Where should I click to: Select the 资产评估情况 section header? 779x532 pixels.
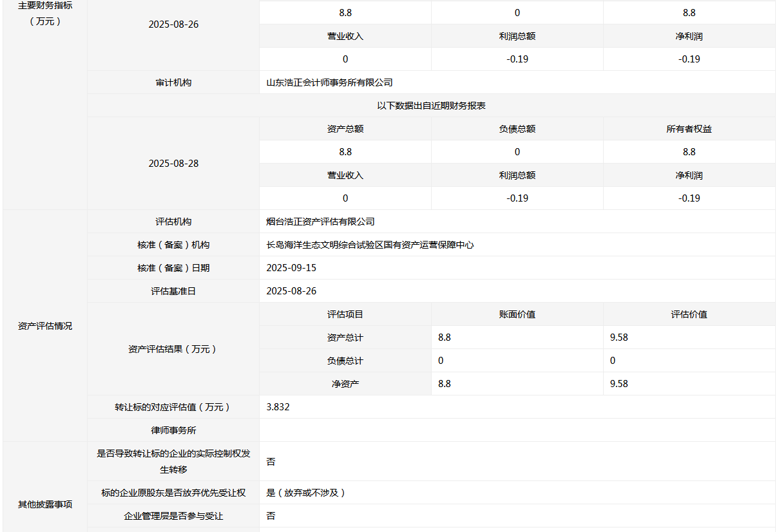coord(45,326)
